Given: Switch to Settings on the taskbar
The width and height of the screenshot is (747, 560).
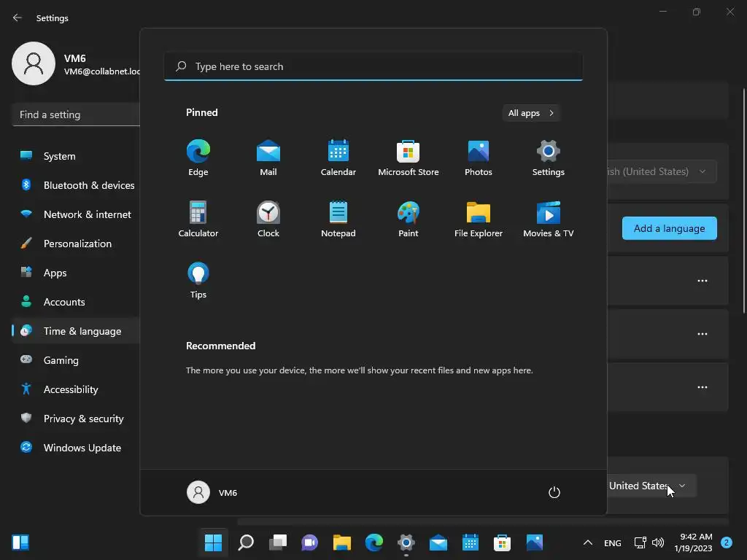Looking at the screenshot, I should pyautogui.click(x=406, y=542).
